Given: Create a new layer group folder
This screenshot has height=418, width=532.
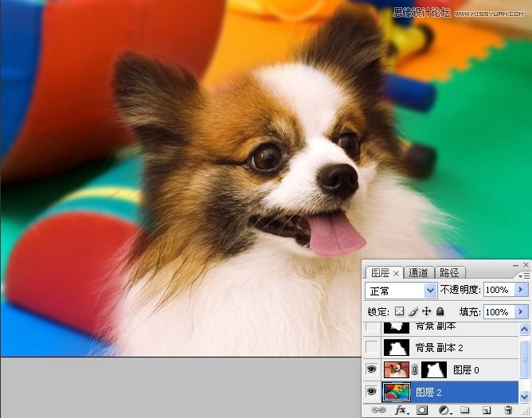Looking at the screenshot, I should (465, 410).
